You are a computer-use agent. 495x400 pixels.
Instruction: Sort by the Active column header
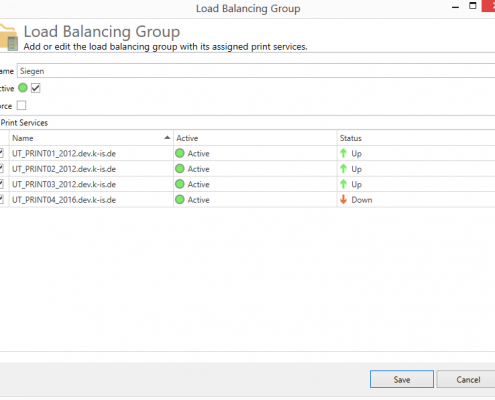(x=255, y=138)
